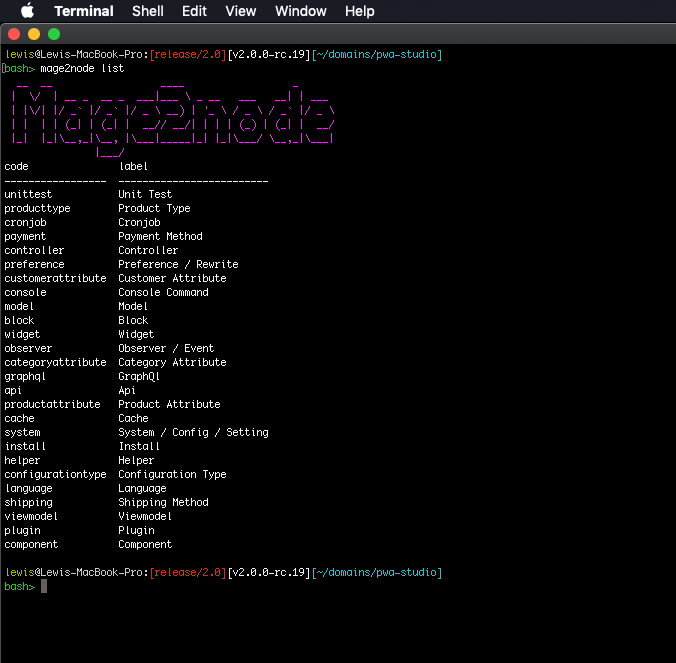Image resolution: width=676 pixels, height=663 pixels.
Task: Click the cursor at the bottom bash prompt
Action: pyautogui.click(x=44, y=586)
